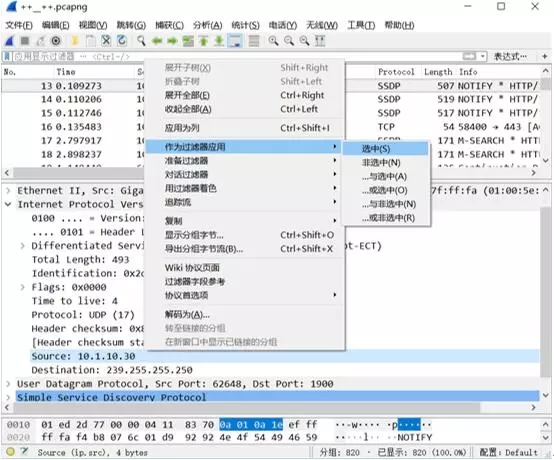
Task: Expand the Ethernet II tree node
Action: coord(8,191)
